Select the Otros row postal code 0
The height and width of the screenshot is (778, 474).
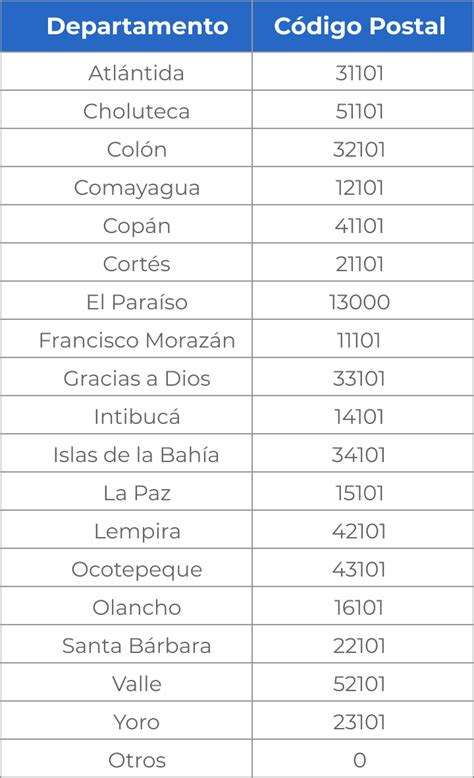tap(360, 760)
